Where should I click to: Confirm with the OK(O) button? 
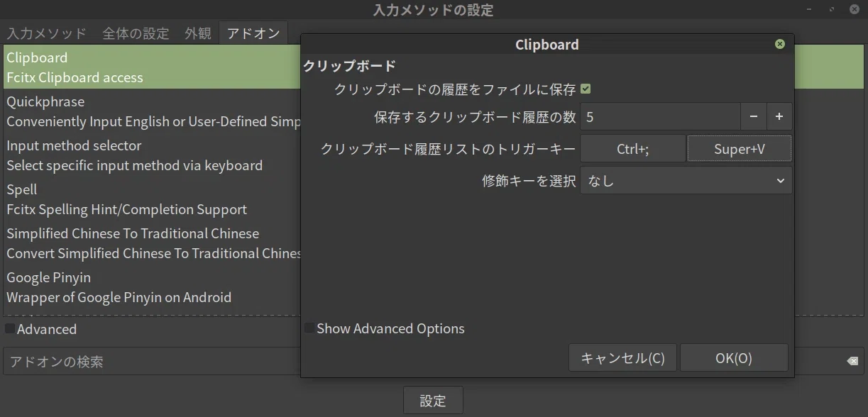(734, 357)
